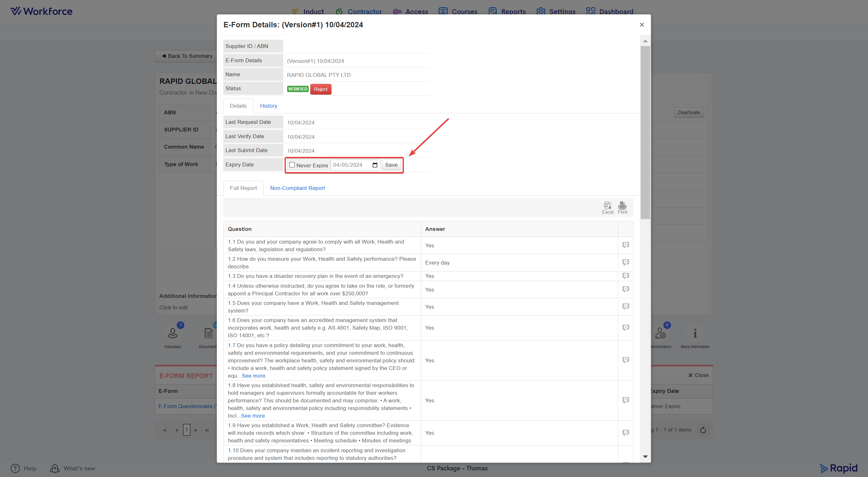Open the Dashboard menu
Image resolution: width=868 pixels, height=477 pixels.
609,11
